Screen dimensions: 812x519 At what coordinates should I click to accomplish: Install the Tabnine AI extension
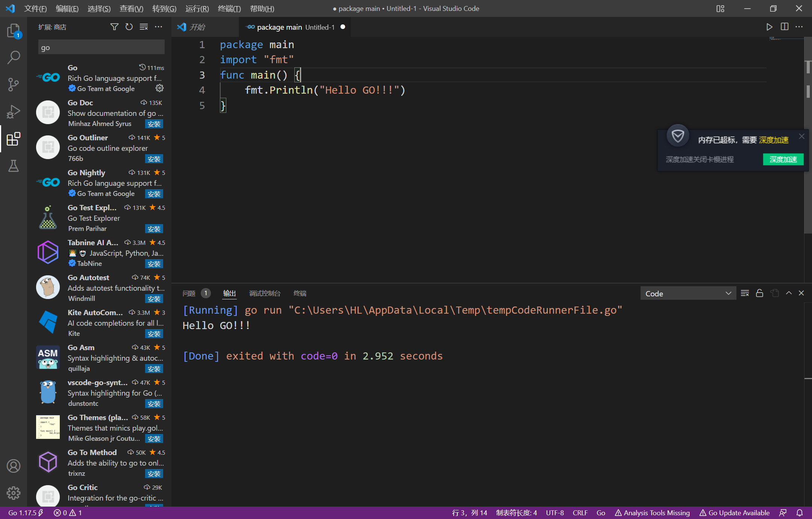(154, 264)
